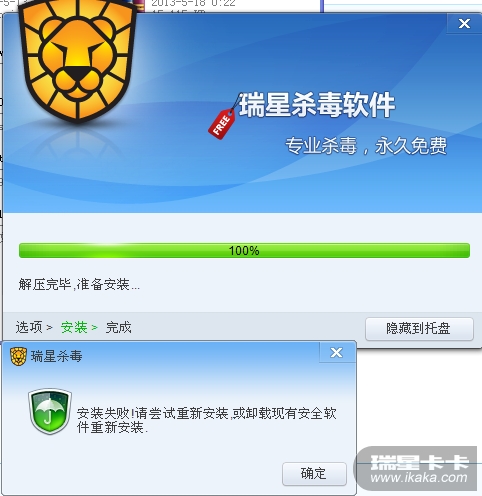Click the green umbrella shield icon
This screenshot has height=496, width=482.
50,411
